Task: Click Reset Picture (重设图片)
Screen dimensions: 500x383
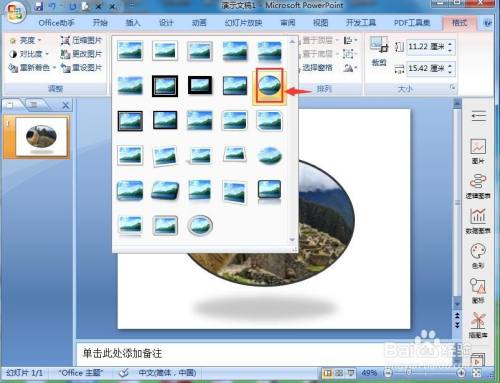Action: [x=81, y=68]
